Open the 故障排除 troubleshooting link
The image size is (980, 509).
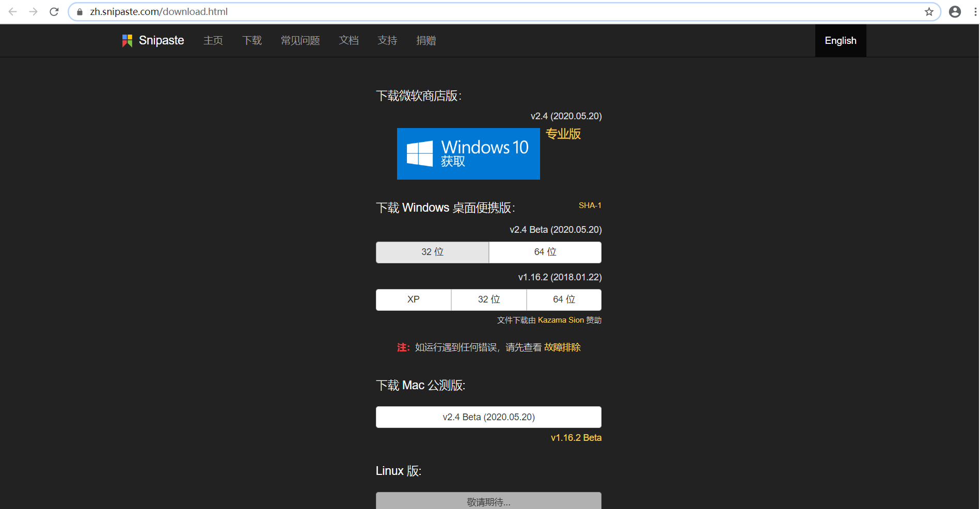point(562,347)
